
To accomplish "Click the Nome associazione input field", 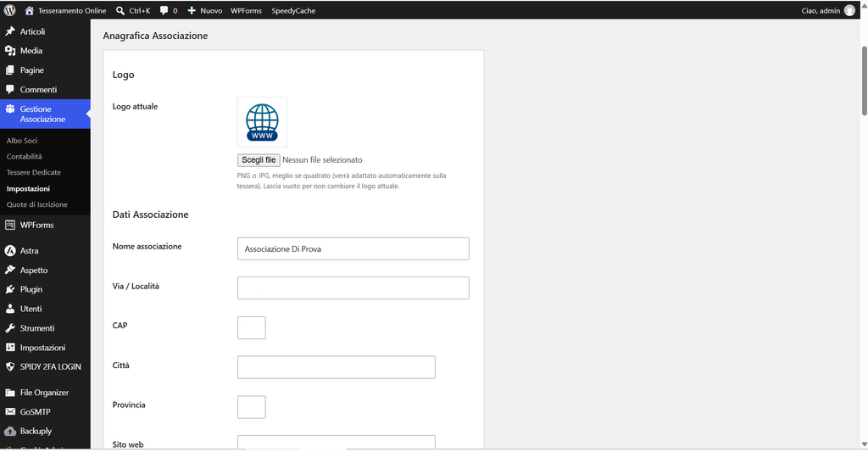I will 353,248.
